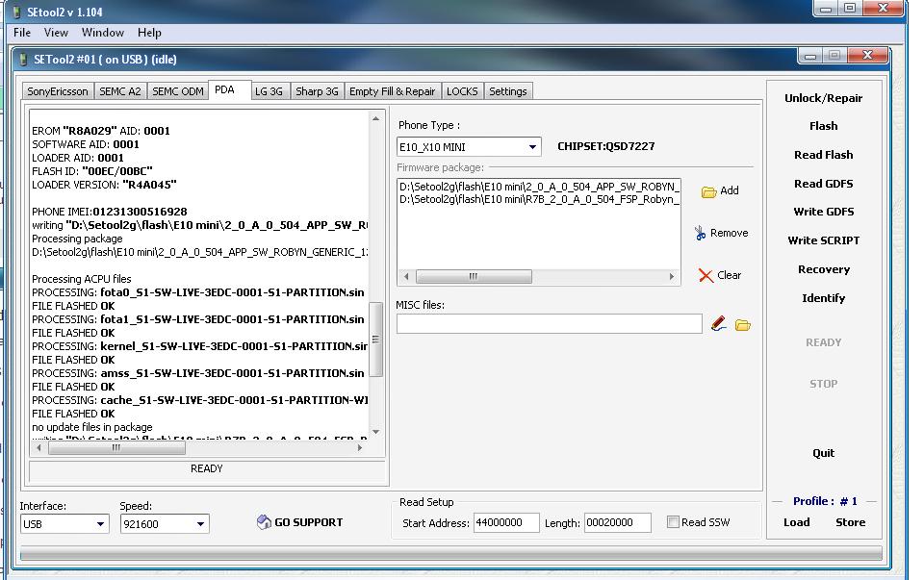The image size is (924, 580).
Task: Click the MISC files browse folder icon
Action: pos(742,324)
